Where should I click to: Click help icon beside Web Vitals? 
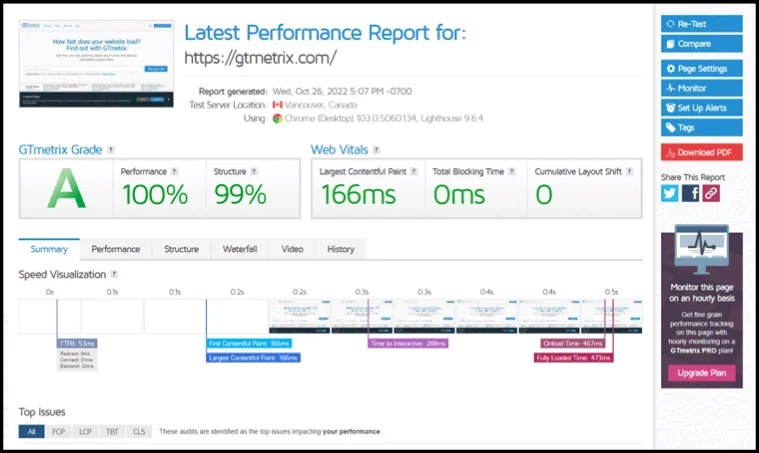[376, 150]
